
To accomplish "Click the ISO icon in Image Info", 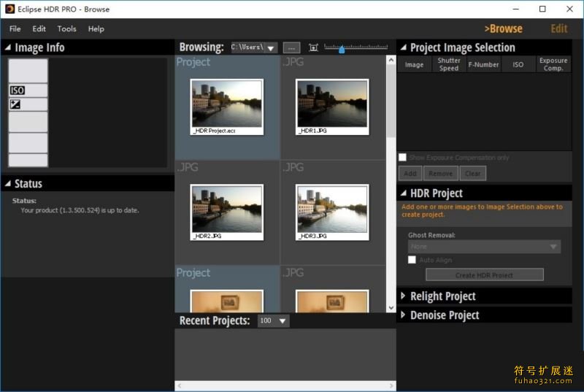I will (18, 91).
